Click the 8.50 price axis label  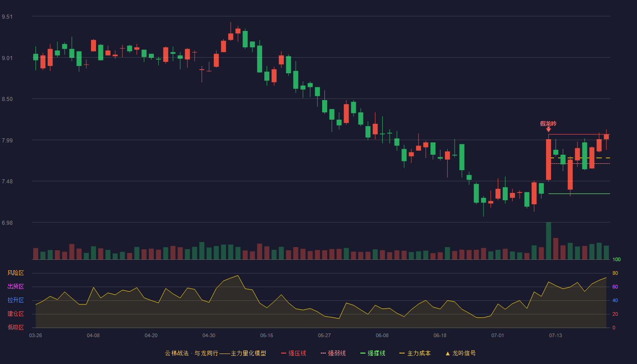(x=7, y=99)
